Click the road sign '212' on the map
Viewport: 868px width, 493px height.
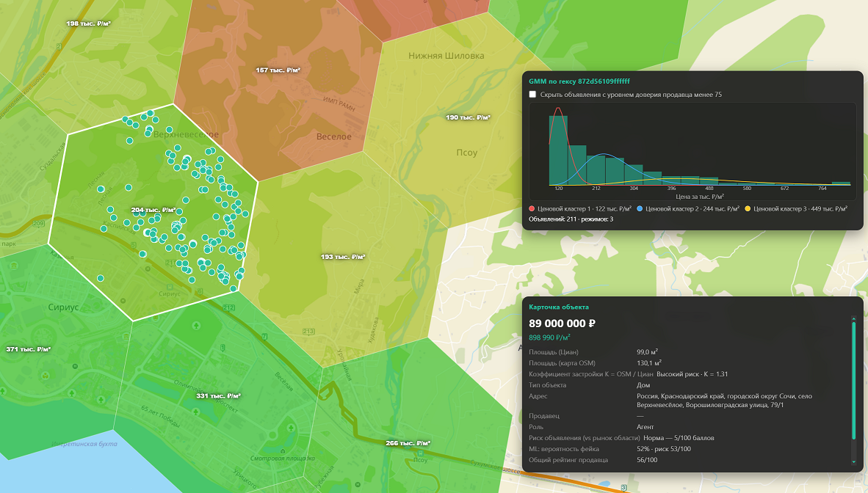(x=228, y=307)
